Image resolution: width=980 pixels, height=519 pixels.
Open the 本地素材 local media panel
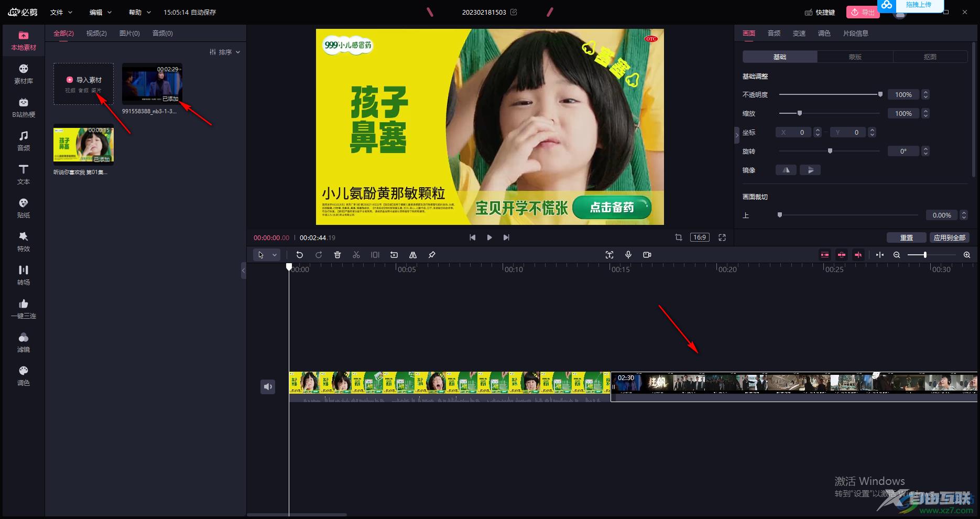tap(24, 41)
